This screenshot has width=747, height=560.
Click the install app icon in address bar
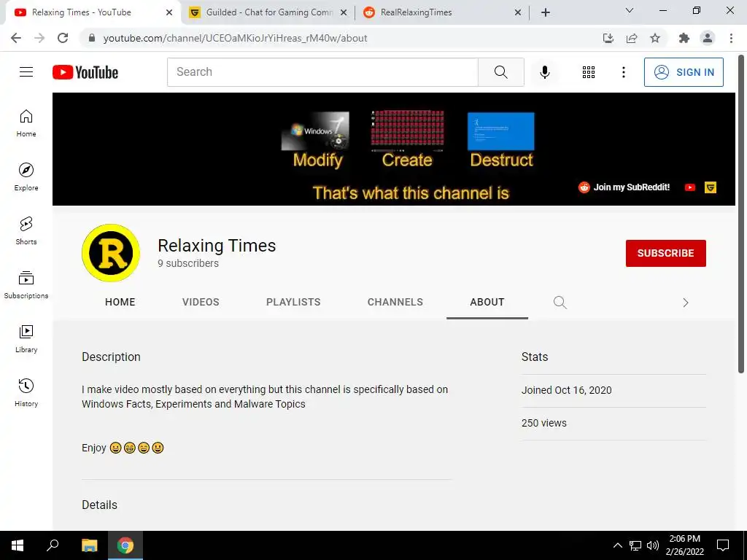pos(608,38)
